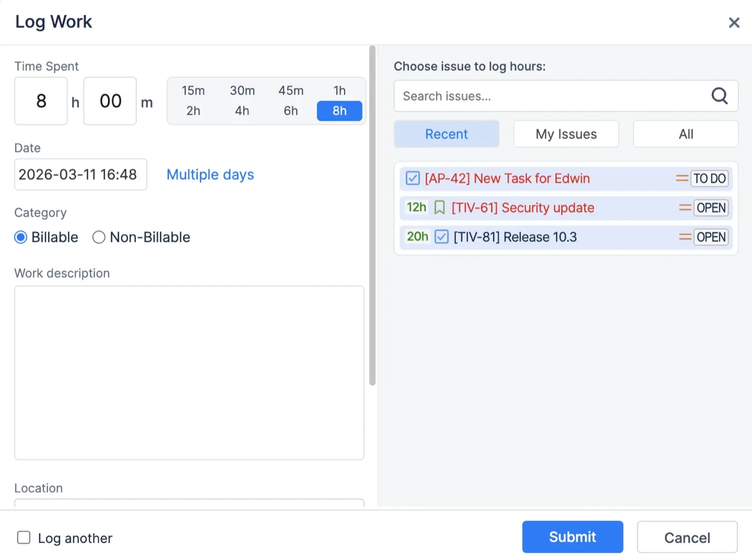The image size is (752, 560).
Task: Click the date field showing 2026-03-11
Action: click(80, 174)
